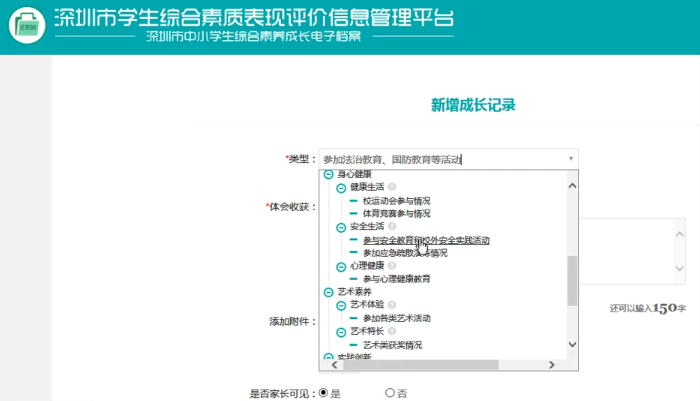Collapse the 健康生活 tree node
Screen dimensions: 700x401
click(341, 188)
